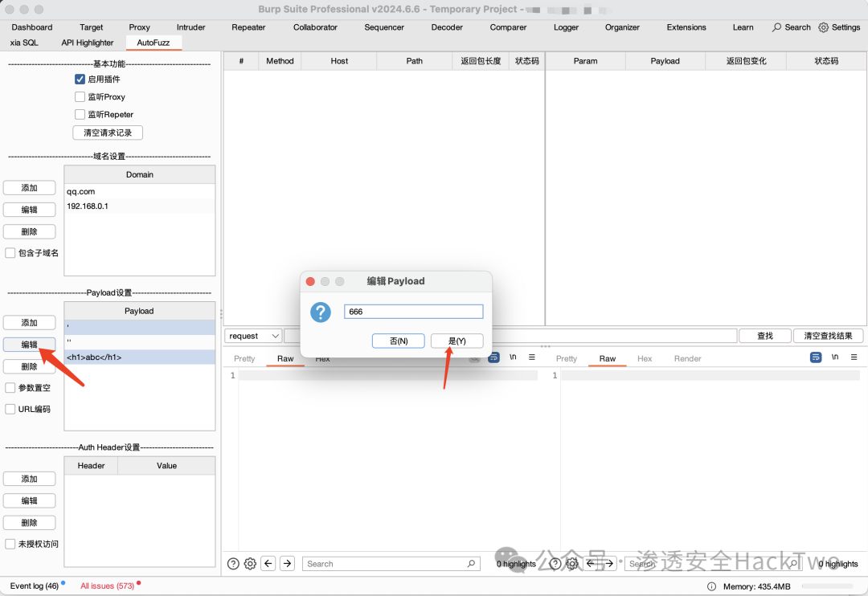868x596 pixels.
Task: Open request editor hamburger menu
Action: [x=532, y=357]
